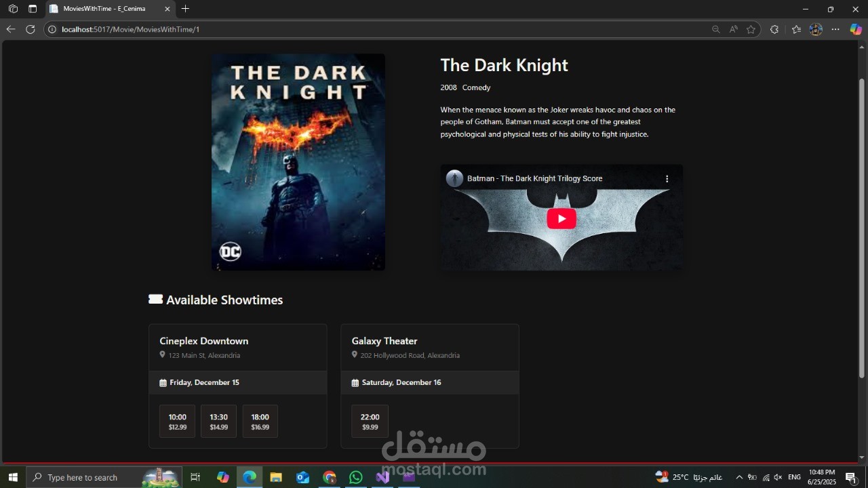This screenshot has height=488, width=868.
Task: Select the 22:00 showtime at $9.99
Action: pos(370,422)
